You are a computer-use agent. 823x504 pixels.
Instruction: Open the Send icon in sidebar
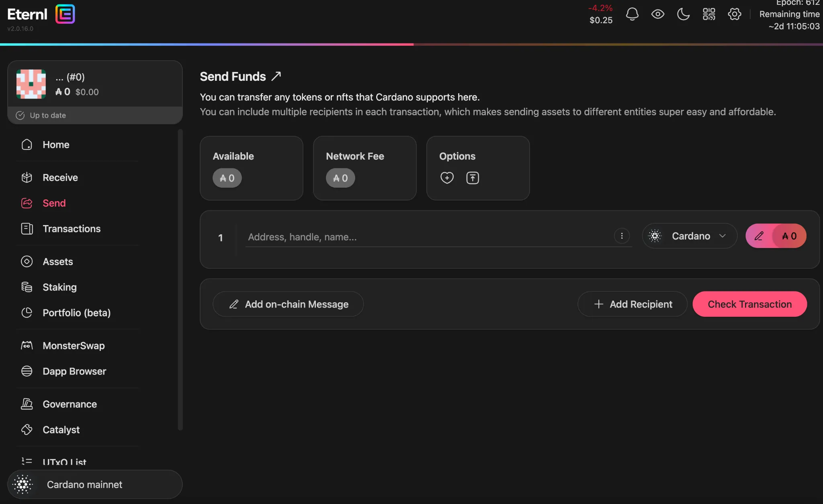27,203
